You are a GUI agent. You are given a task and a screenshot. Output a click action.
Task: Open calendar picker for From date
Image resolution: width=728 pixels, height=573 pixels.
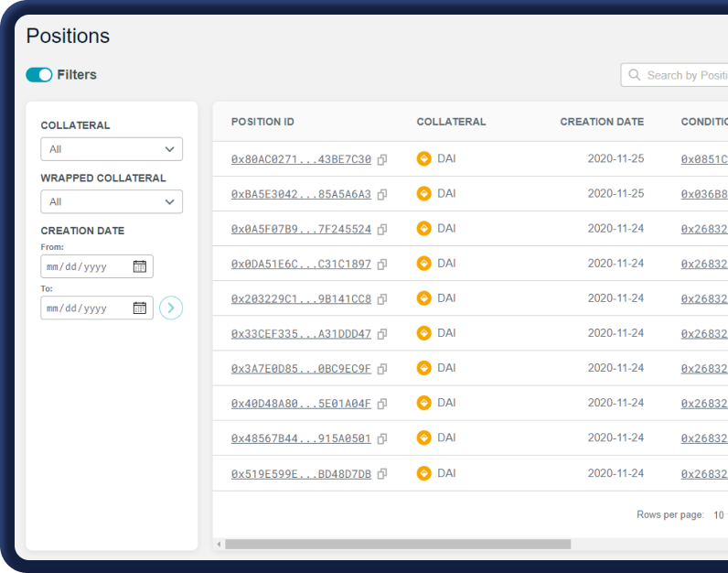[x=140, y=266]
